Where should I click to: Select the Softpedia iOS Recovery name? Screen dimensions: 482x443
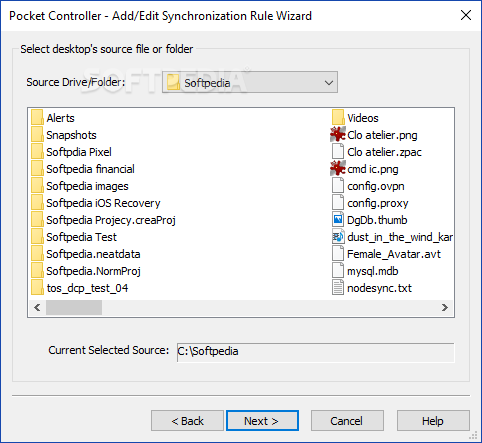point(103,203)
